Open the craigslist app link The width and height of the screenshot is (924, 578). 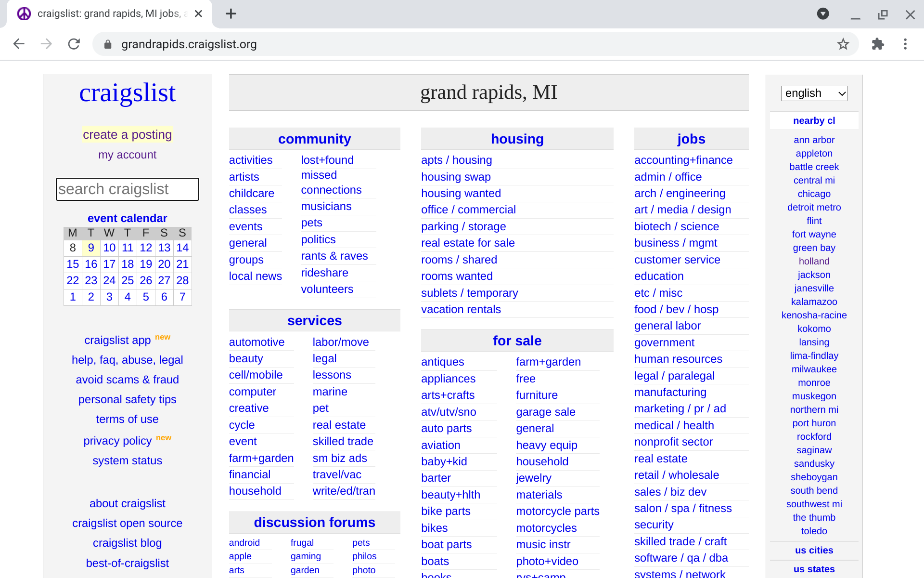coord(117,340)
